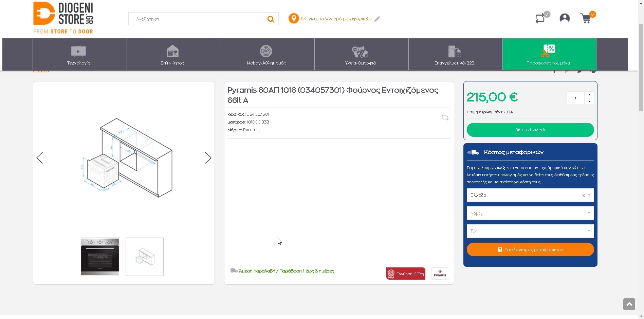644x319 pixels.
Task: Click Υπολογισμός μεταφορικών button
Action: [530, 249]
